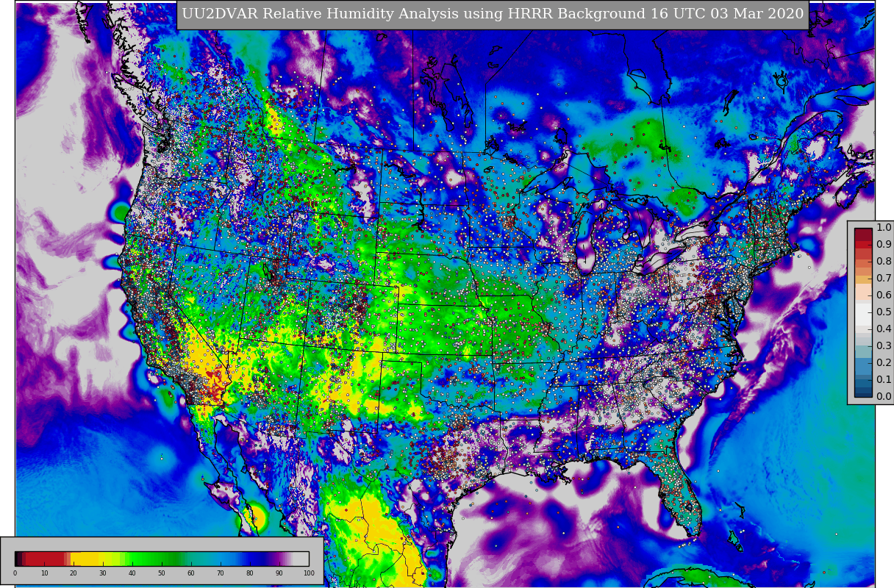Image resolution: width=894 pixels, height=588 pixels.
Task: Click the '0.4' label on the vertical colorbar
Action: 884,329
